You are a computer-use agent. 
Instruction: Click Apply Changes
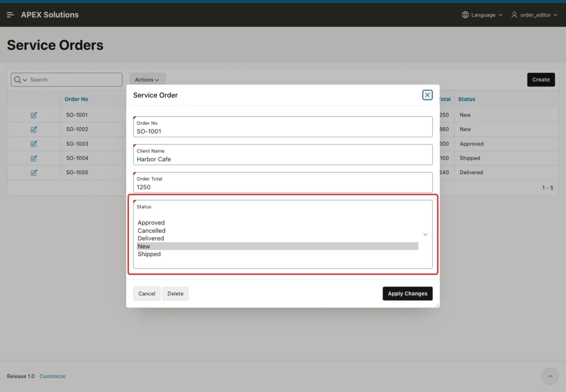point(407,294)
